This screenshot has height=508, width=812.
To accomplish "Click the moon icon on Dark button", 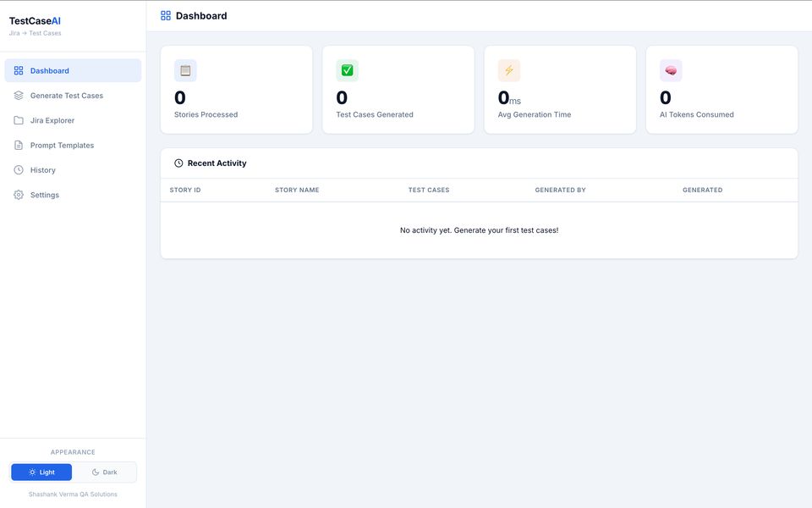I will pos(96,472).
